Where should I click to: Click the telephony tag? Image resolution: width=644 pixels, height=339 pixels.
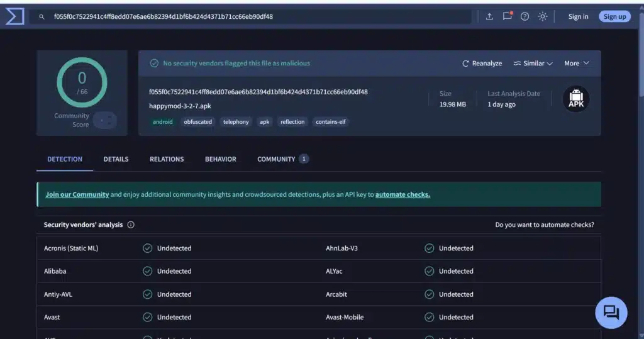pyautogui.click(x=236, y=121)
